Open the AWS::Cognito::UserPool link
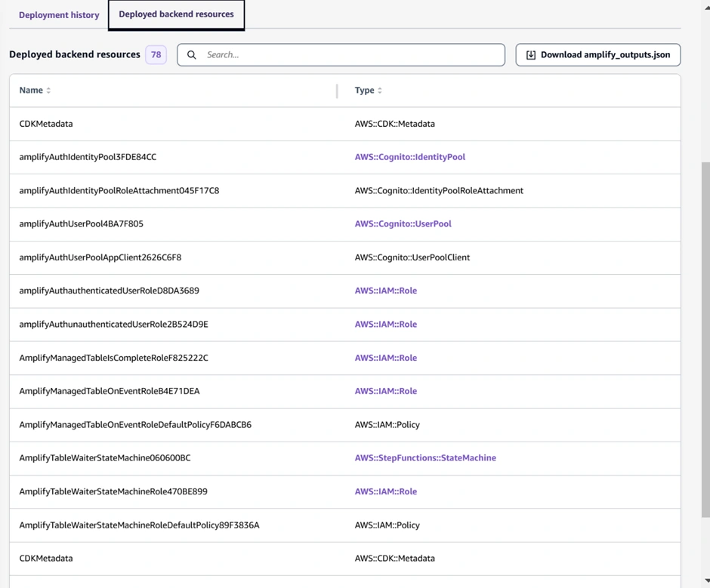Viewport: 710px width, 588px height. point(403,224)
